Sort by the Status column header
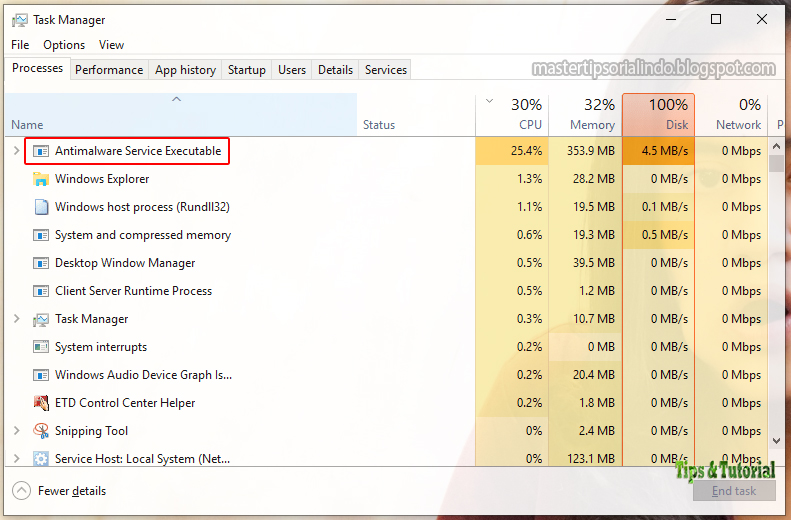791x520 pixels. point(416,114)
